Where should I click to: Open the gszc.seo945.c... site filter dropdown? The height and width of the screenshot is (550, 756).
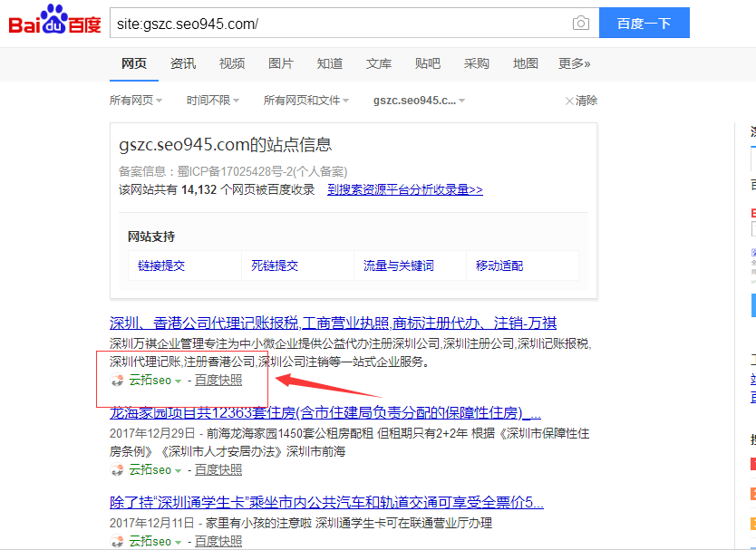click(419, 101)
